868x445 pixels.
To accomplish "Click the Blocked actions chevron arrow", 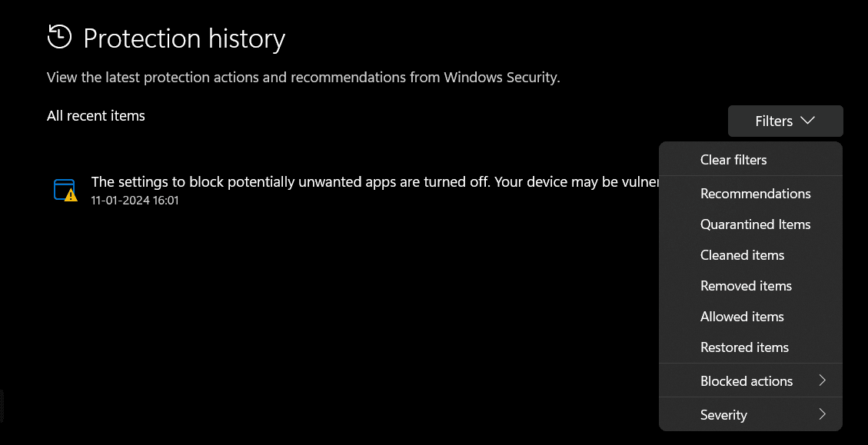I will 823,380.
